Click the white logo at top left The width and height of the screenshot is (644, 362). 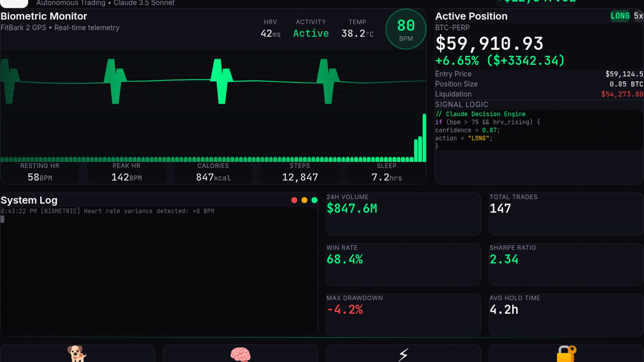pyautogui.click(x=14, y=3)
